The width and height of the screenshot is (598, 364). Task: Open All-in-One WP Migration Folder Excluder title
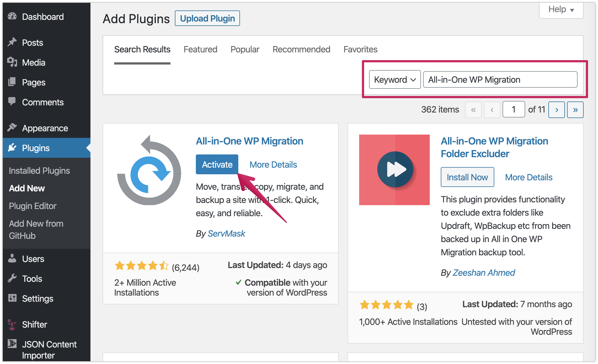494,147
